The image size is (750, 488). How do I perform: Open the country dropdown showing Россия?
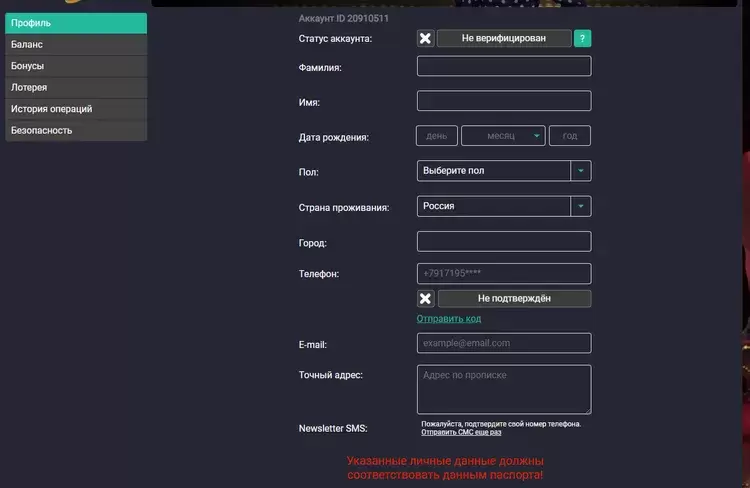[503, 206]
